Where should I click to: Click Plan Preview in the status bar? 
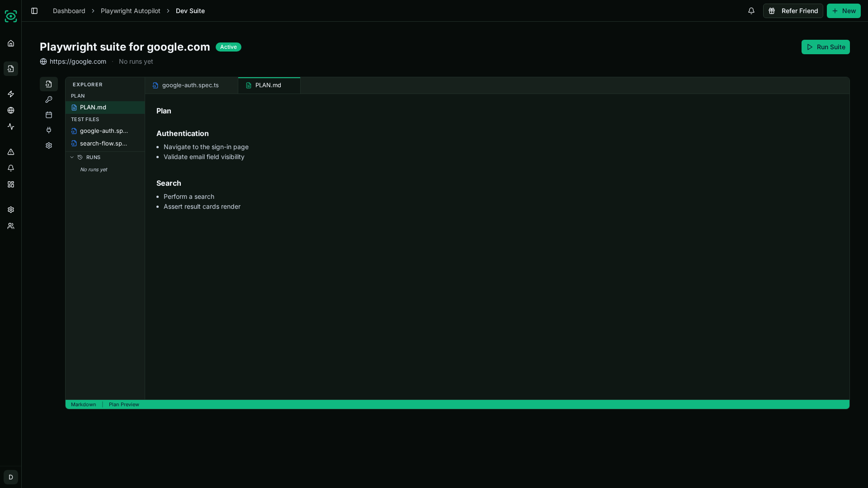124,404
